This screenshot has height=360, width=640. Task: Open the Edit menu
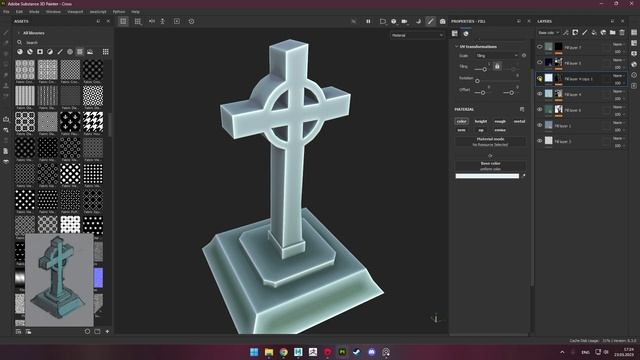click(x=19, y=12)
